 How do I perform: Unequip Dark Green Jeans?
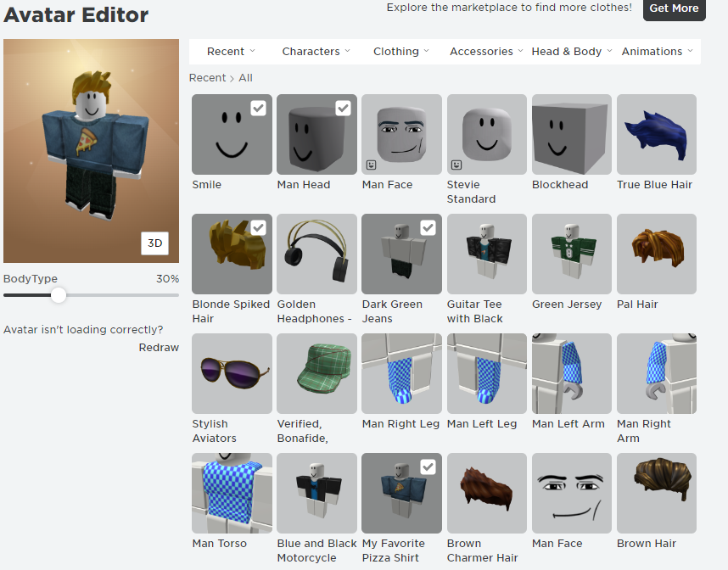428,228
